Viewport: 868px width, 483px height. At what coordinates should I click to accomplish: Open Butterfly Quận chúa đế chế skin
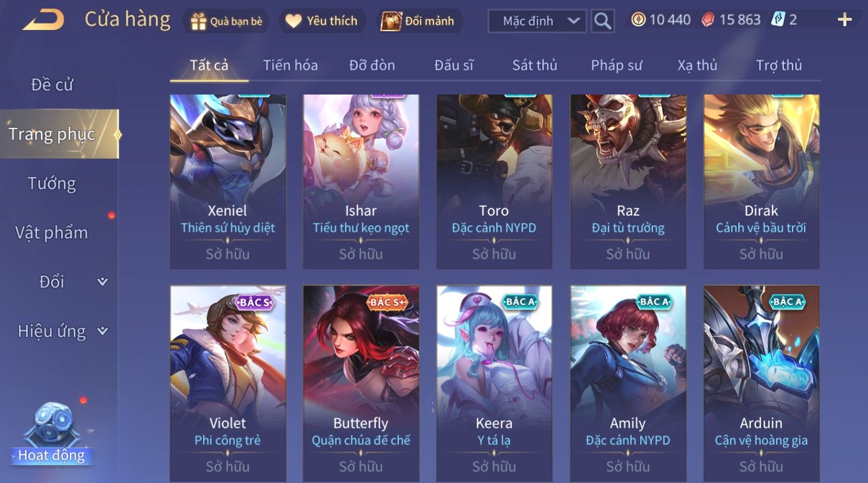click(x=361, y=383)
